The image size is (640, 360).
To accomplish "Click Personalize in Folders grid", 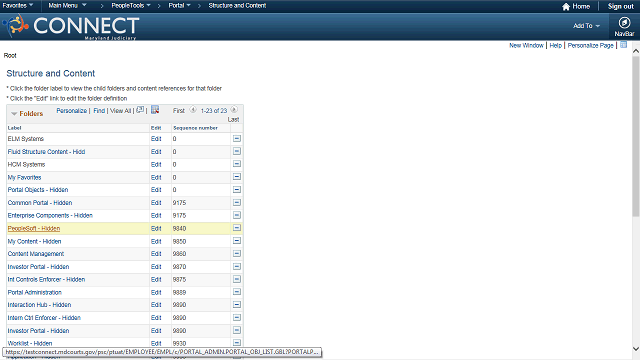I will [x=71, y=111].
